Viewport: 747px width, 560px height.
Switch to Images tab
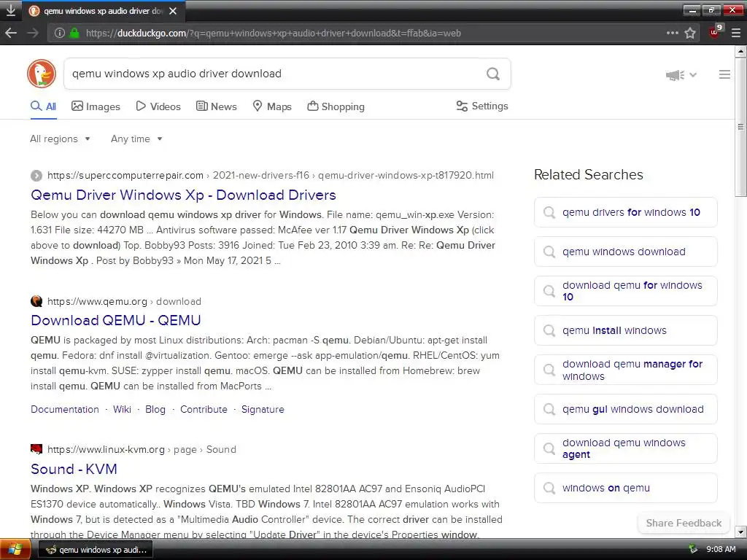[x=96, y=106]
